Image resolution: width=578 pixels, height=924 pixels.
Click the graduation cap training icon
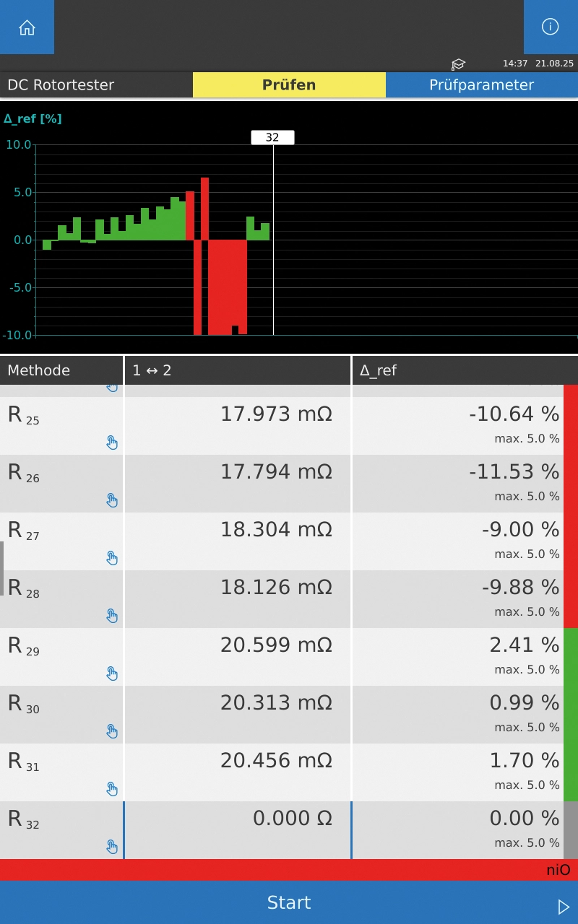click(x=458, y=64)
